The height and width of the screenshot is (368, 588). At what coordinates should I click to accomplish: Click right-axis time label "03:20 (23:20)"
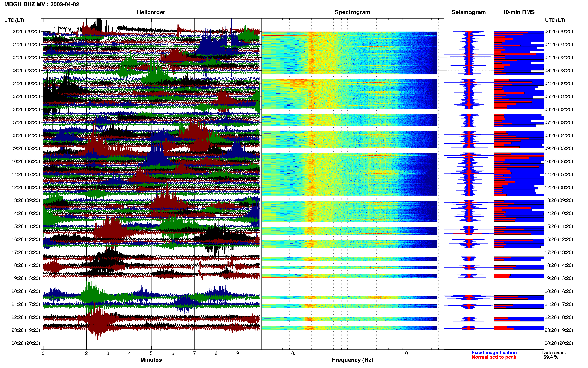click(559, 71)
